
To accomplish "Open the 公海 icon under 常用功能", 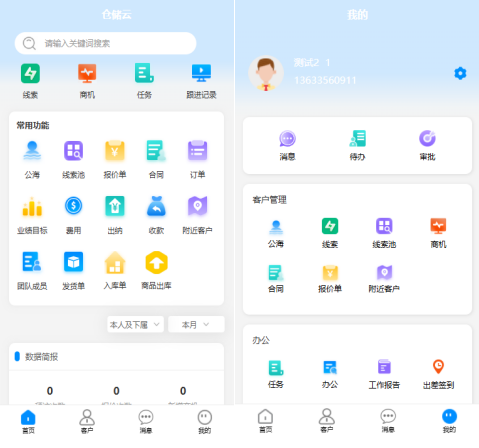I will tap(32, 151).
